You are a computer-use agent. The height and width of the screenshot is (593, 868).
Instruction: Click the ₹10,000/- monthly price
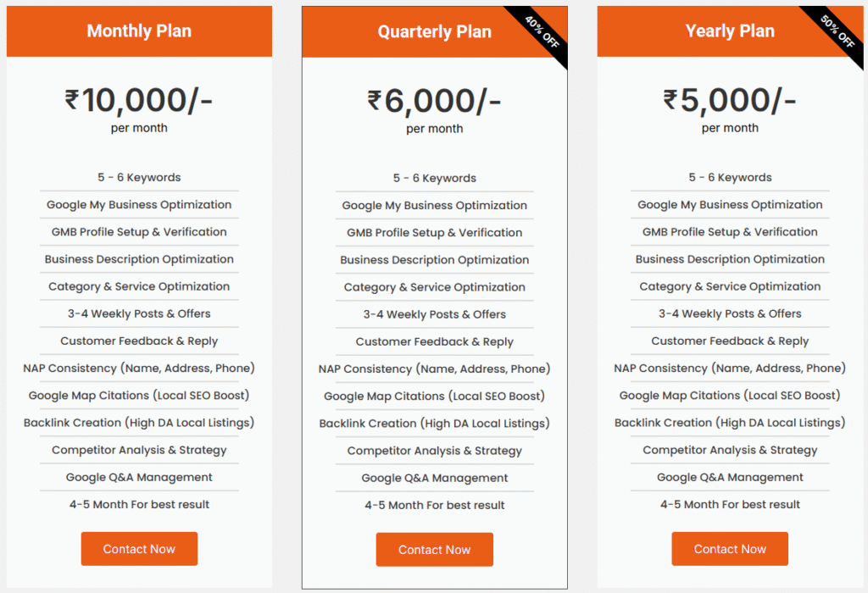(139, 101)
